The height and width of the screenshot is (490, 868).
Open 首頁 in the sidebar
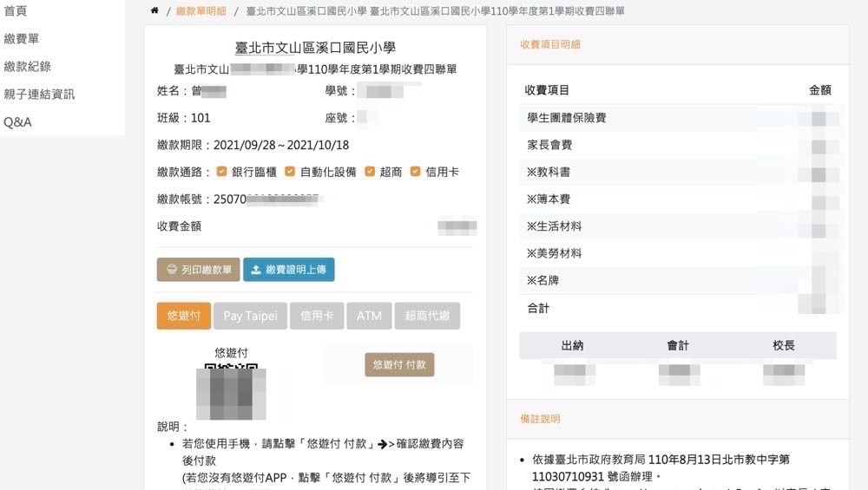[x=16, y=11]
